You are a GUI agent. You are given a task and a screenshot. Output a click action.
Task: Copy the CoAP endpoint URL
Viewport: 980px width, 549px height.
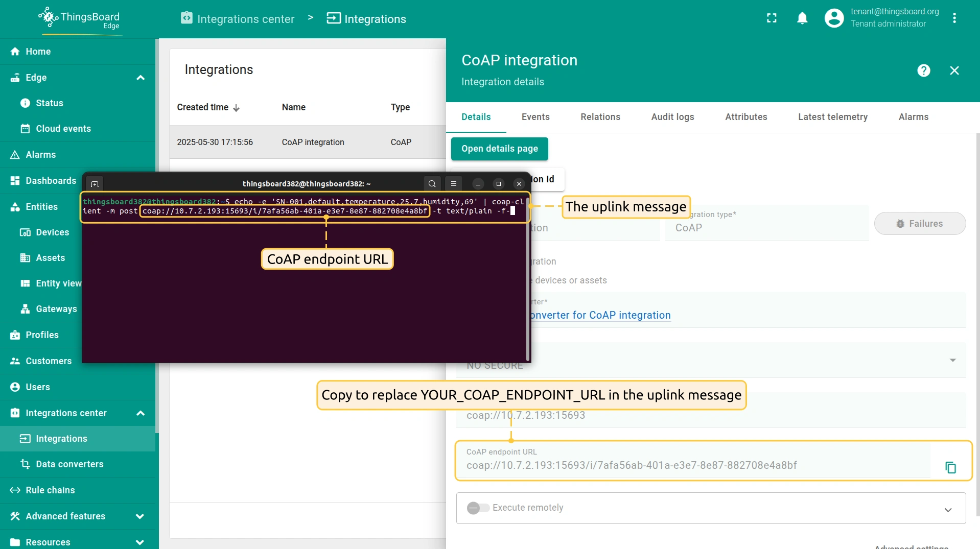click(x=950, y=467)
